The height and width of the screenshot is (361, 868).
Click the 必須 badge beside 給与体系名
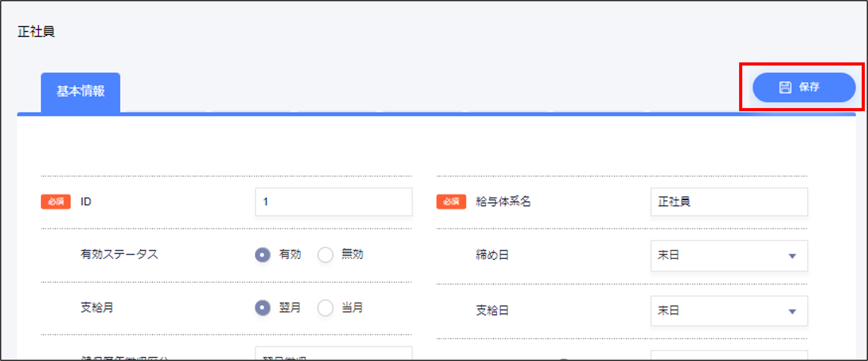(451, 202)
